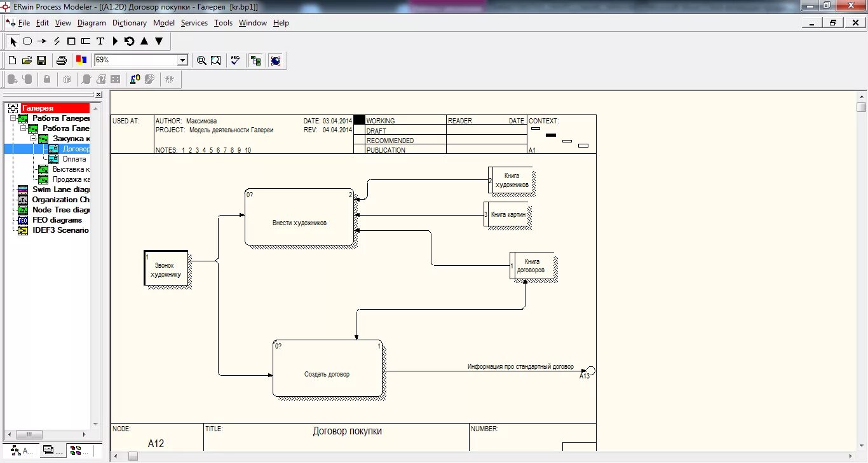Viewport: 868px width, 463px height.
Task: Run the ABC spell checker
Action: (236, 60)
